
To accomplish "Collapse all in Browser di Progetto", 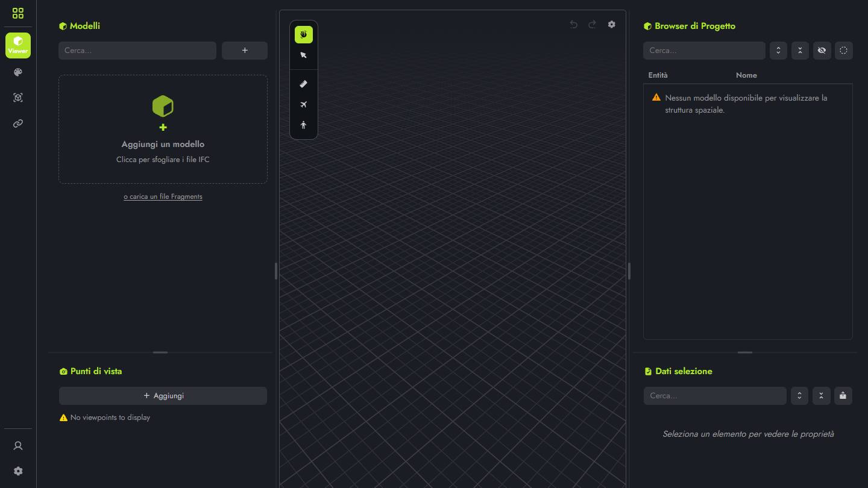I will [x=800, y=51].
